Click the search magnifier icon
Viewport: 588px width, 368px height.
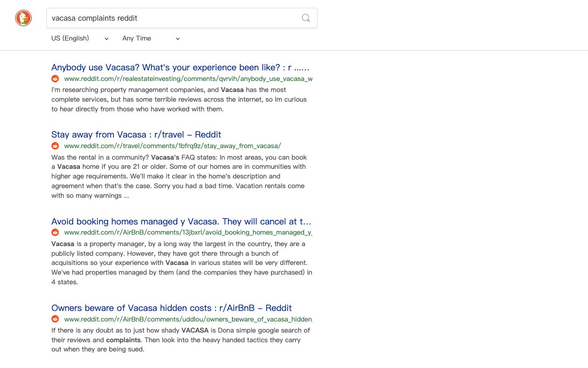coord(306,18)
